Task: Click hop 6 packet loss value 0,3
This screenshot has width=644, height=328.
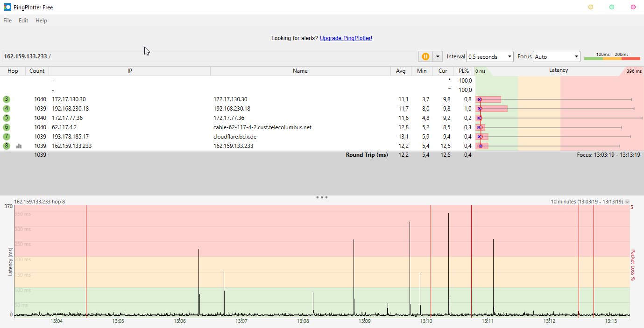Action: (467, 127)
